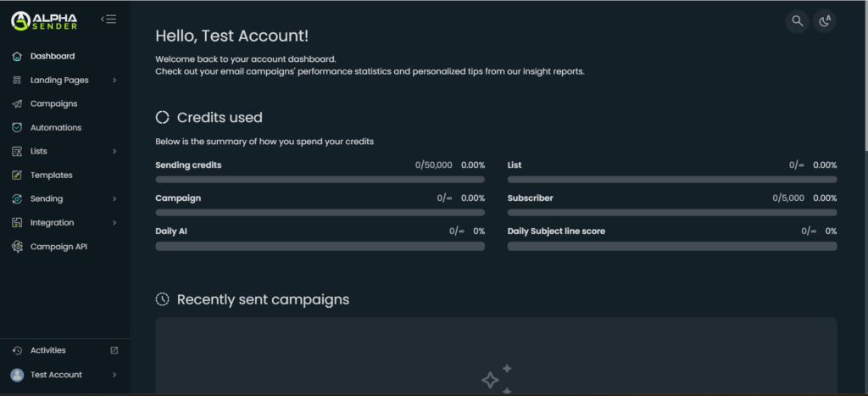Open the Activities link
The height and width of the screenshot is (396, 868).
click(48, 350)
